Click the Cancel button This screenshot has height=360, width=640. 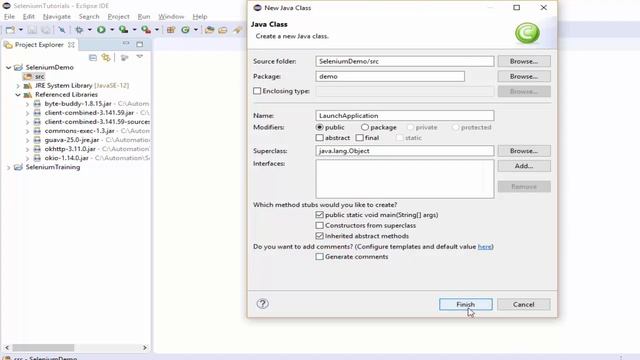point(524,304)
